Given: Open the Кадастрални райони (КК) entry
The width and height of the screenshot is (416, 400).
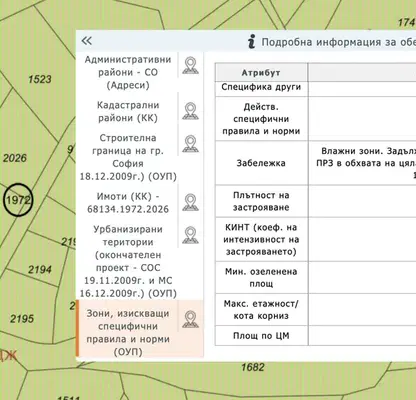Looking at the screenshot, I should (x=128, y=111).
